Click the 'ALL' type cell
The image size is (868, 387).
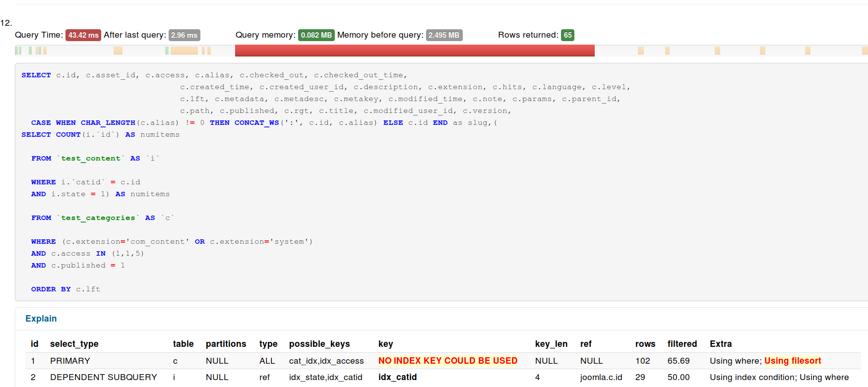pos(267,361)
